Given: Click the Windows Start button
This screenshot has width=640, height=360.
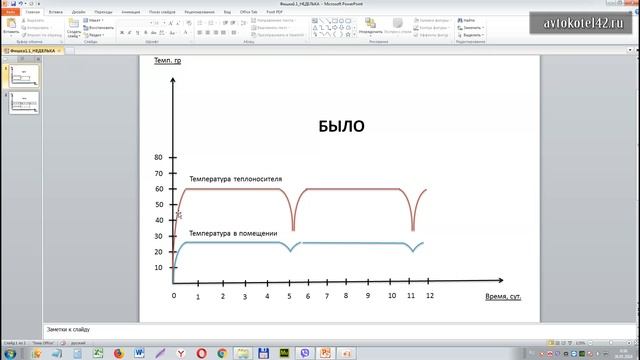Looking at the screenshot, I should (9, 353).
